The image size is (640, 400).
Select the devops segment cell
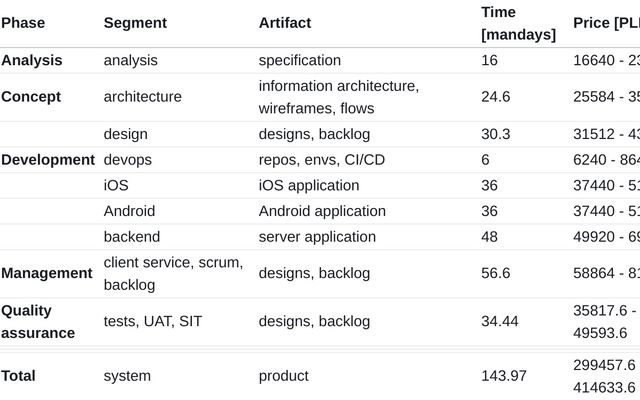point(127,160)
